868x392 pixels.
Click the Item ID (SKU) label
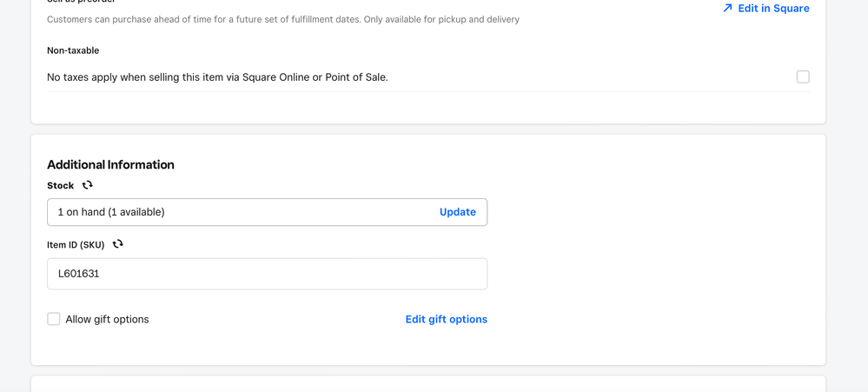(76, 244)
